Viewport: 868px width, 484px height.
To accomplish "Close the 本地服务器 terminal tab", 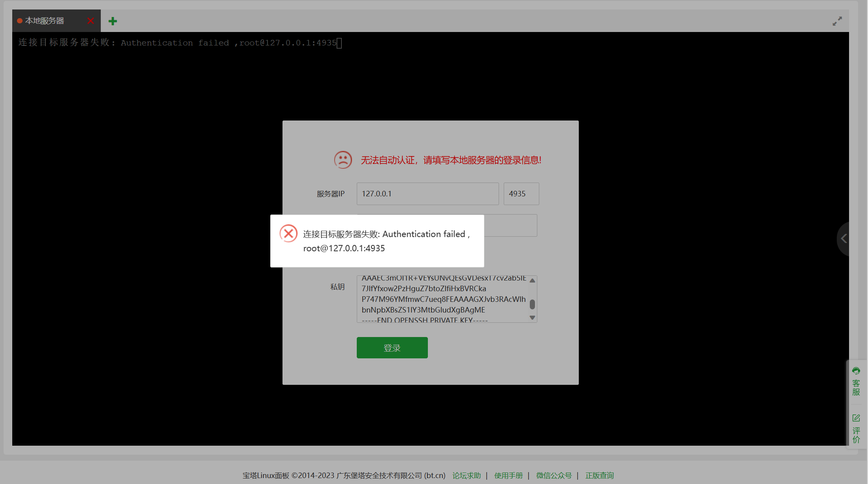I will pos(90,21).
